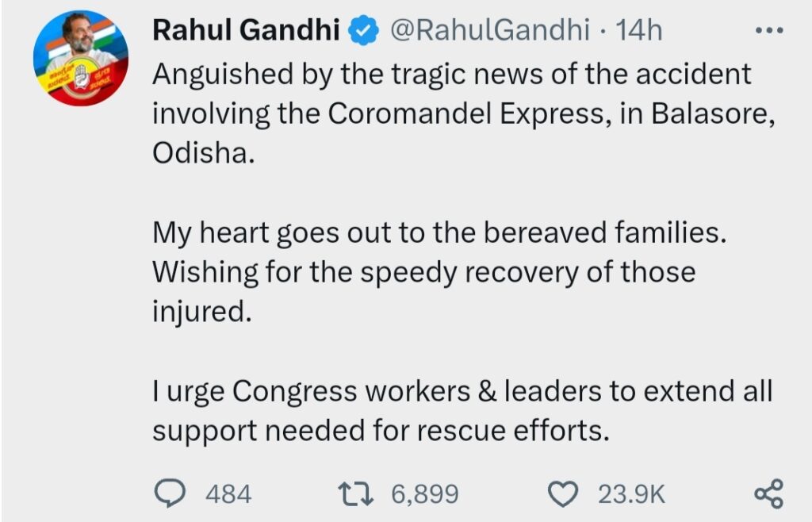Click the 23.9K likes count

[631, 493]
